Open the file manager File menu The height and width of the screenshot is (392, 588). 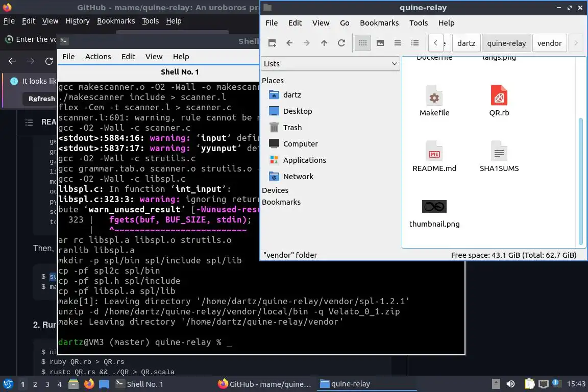pyautogui.click(x=272, y=23)
